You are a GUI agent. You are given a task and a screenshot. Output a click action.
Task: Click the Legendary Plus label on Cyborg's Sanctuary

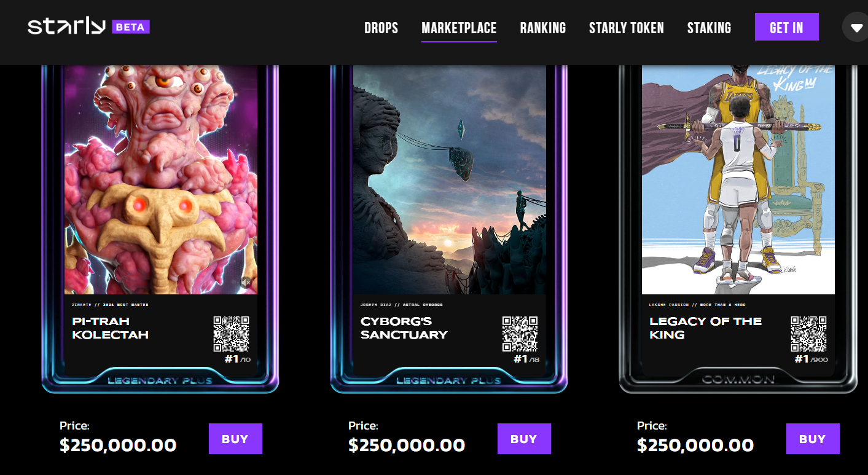click(x=449, y=380)
